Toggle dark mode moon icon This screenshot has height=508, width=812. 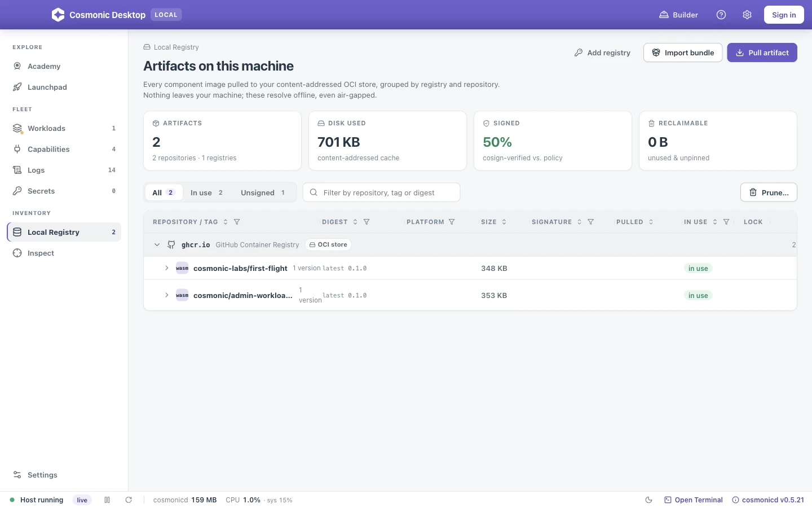tap(648, 500)
